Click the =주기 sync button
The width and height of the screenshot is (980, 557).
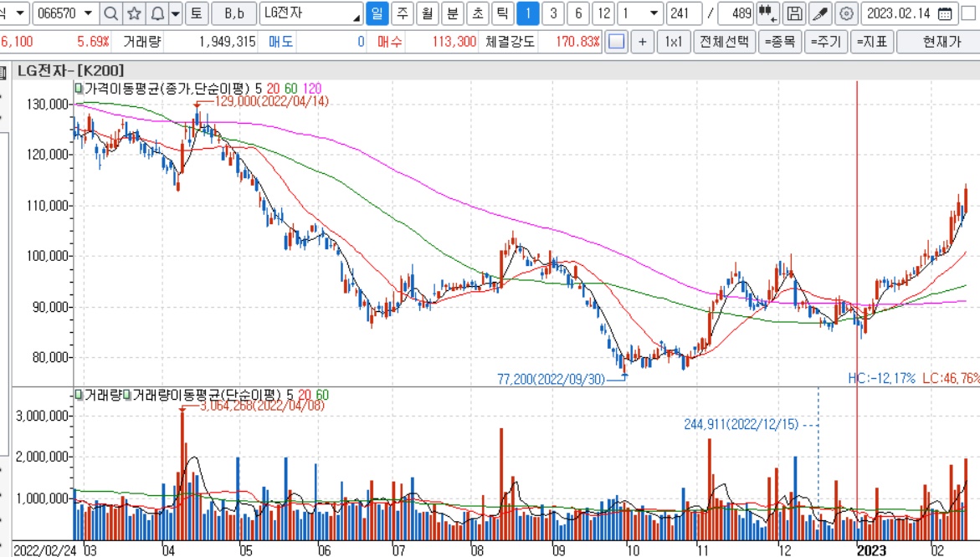coord(826,42)
